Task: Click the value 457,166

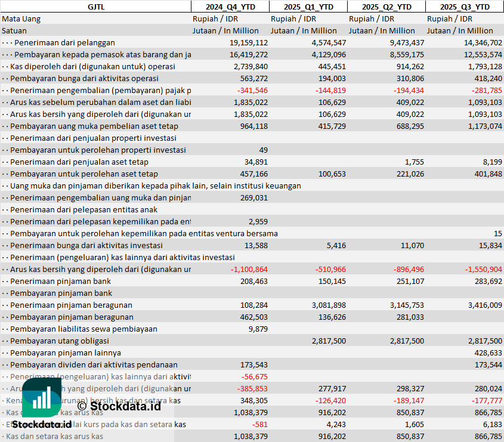Action: point(254,174)
